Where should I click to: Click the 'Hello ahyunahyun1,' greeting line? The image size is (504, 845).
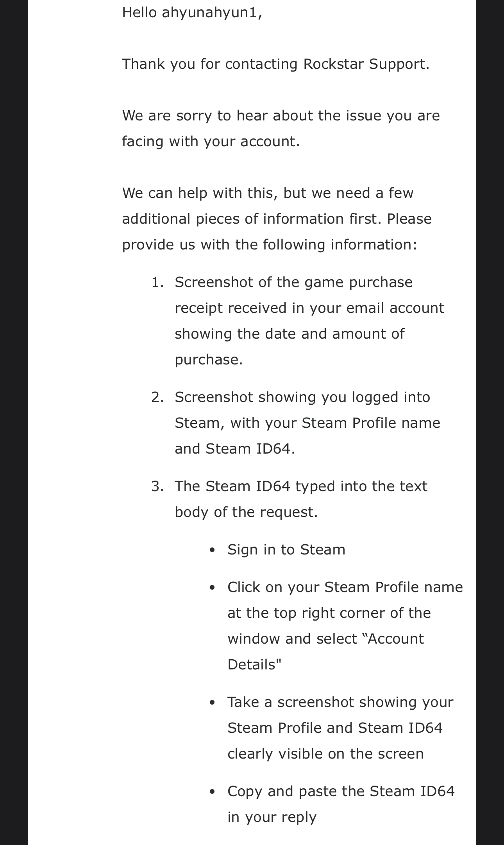(x=192, y=13)
